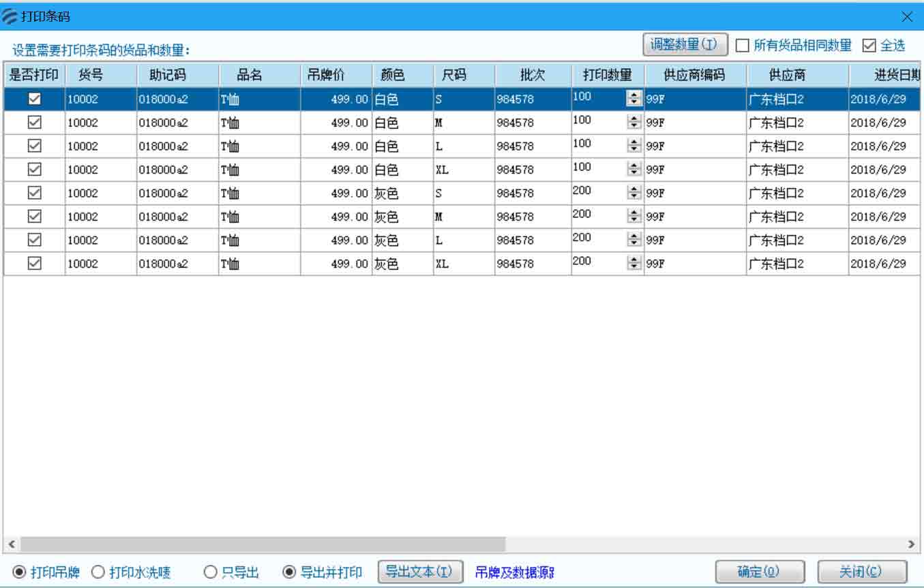Select 99F supplier code in 灰色 S row
Screen dimensions: 924x588
tap(695, 193)
